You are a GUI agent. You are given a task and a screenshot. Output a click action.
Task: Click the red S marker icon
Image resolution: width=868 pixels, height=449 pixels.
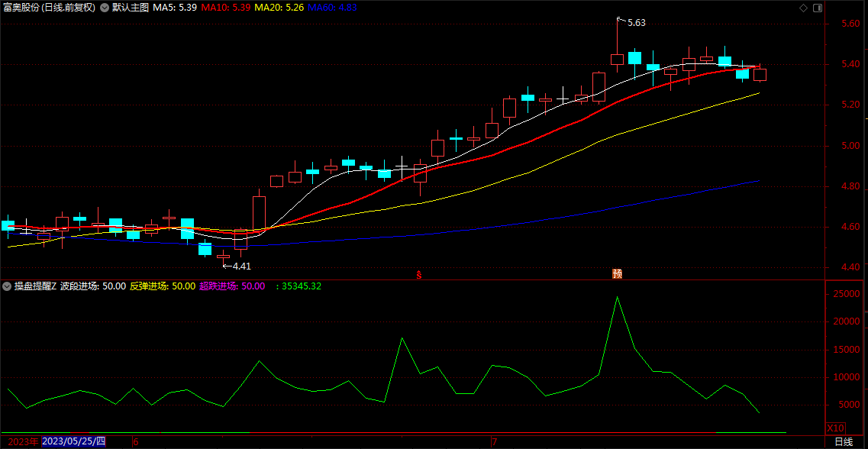point(420,275)
